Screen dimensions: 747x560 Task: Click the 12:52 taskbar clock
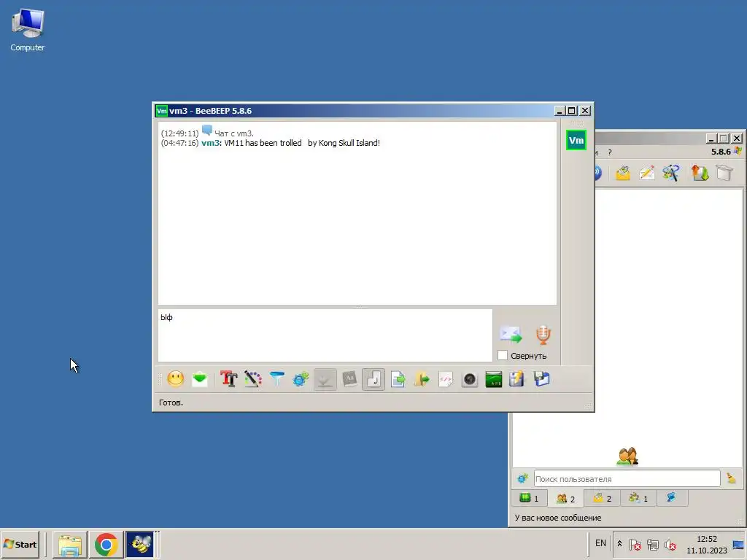706,540
